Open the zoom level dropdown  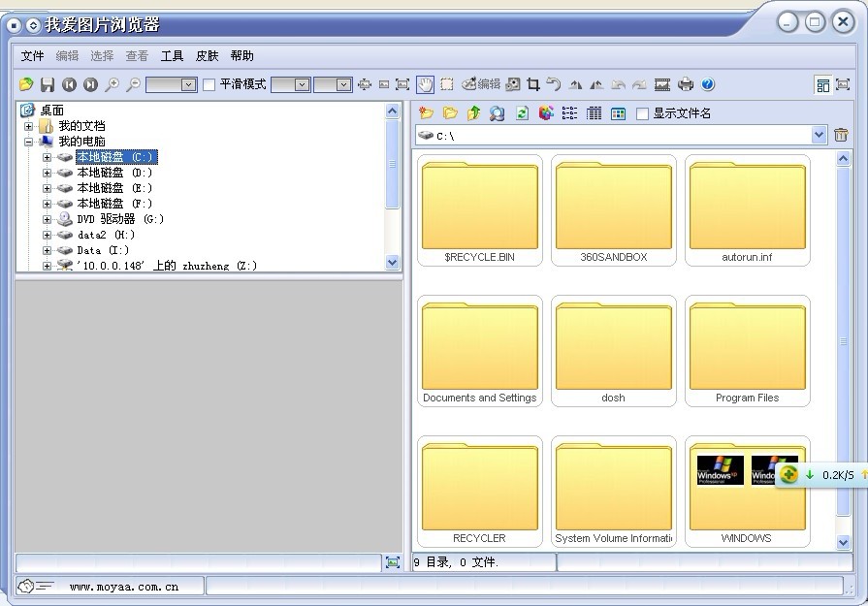point(189,84)
